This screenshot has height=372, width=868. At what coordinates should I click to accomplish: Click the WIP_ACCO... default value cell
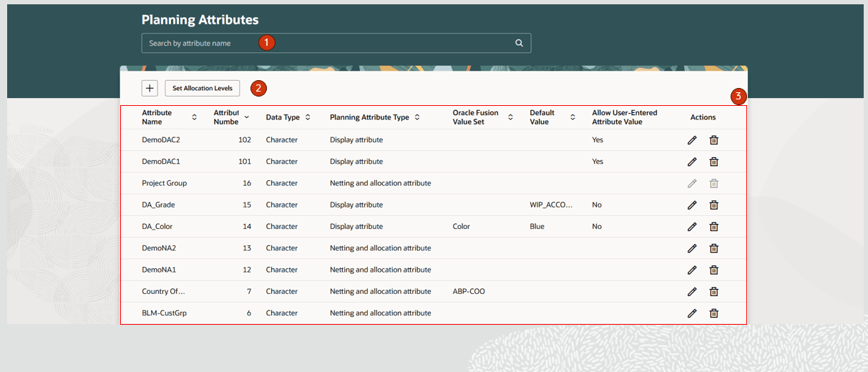pos(551,205)
